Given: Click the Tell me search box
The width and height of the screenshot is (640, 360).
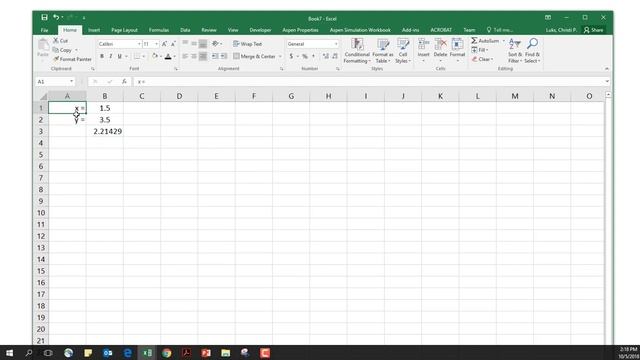Looking at the screenshot, I should click(x=500, y=30).
